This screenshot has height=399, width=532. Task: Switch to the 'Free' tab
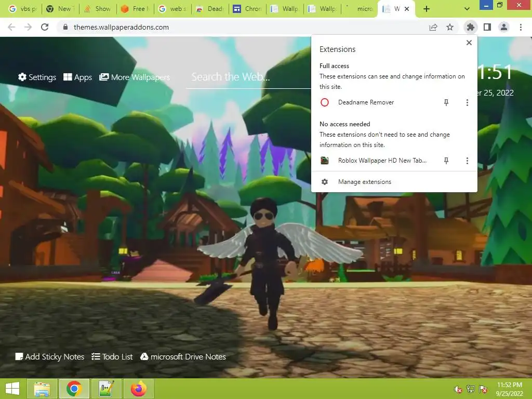[x=135, y=9]
